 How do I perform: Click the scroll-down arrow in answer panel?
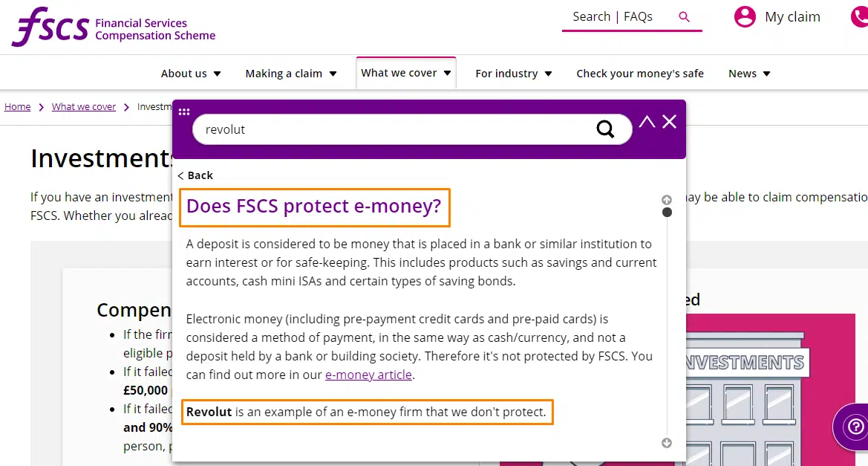[x=667, y=443]
